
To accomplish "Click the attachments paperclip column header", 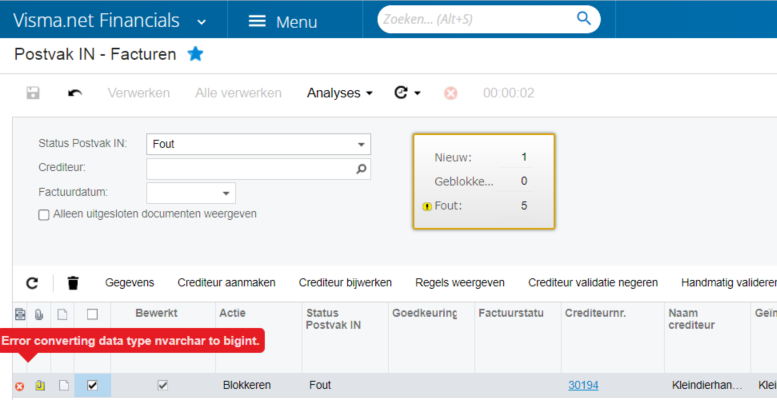I will pyautogui.click(x=39, y=314).
